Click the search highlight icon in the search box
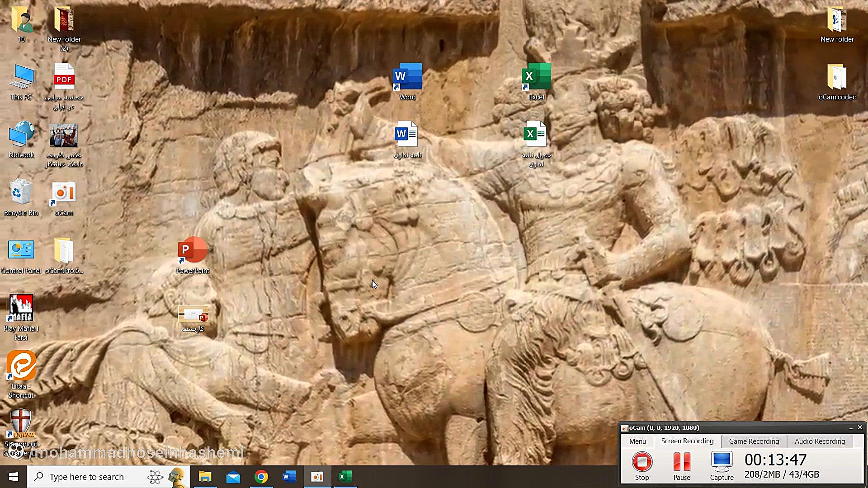 pos(167,477)
